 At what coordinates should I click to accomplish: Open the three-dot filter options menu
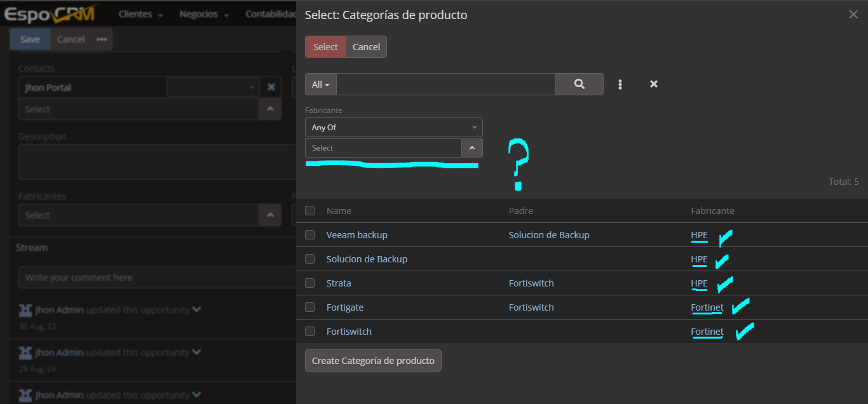(620, 84)
